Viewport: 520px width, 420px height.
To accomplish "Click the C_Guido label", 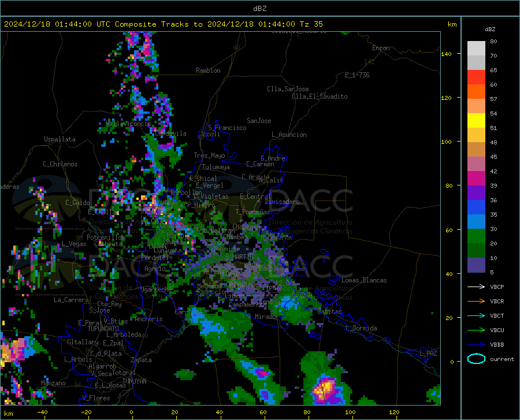I will (77, 203).
